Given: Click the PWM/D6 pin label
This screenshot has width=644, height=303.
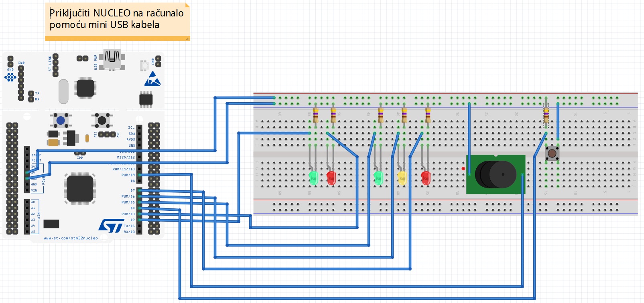Looking at the screenshot, I should (x=128, y=196).
